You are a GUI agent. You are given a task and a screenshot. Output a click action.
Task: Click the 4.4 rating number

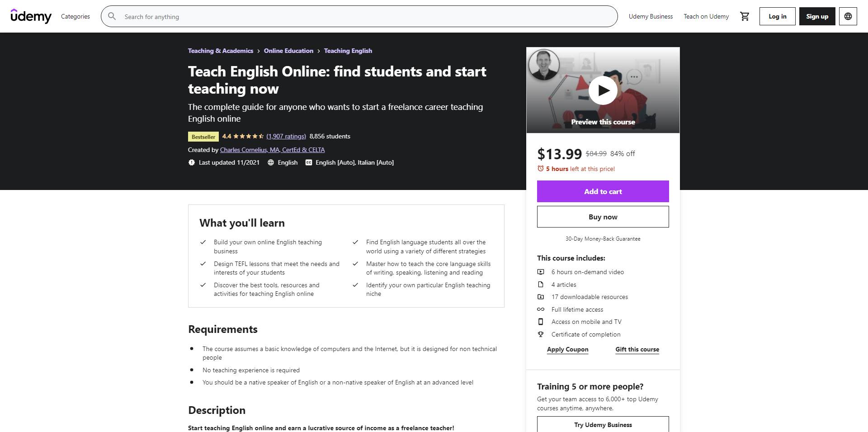pos(226,136)
